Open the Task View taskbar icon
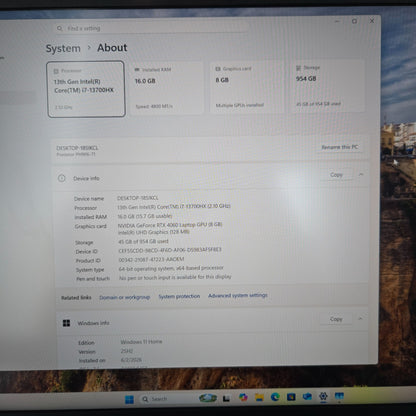Viewport: 416px width, 416px height. pos(227,398)
